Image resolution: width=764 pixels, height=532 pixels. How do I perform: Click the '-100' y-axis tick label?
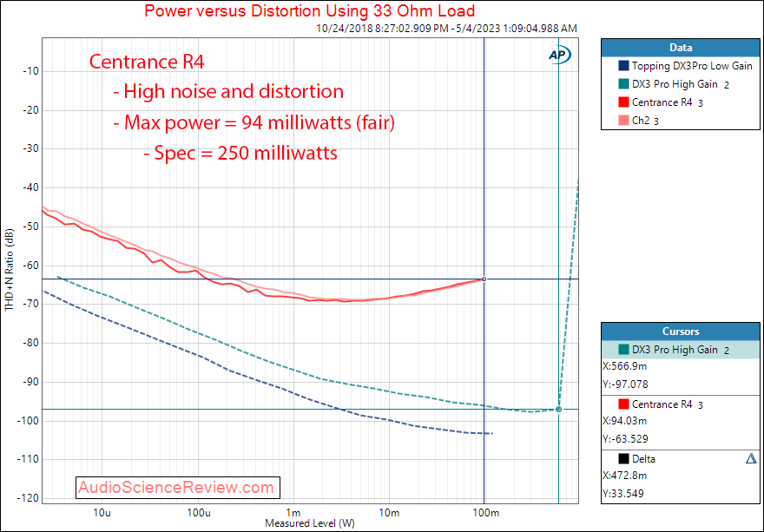[x=29, y=420]
